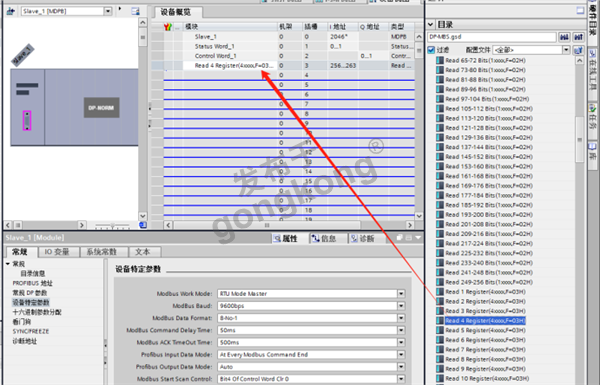The height and width of the screenshot is (385, 600).
Task: Select the 常规 tab in inspector
Action: click(20, 252)
